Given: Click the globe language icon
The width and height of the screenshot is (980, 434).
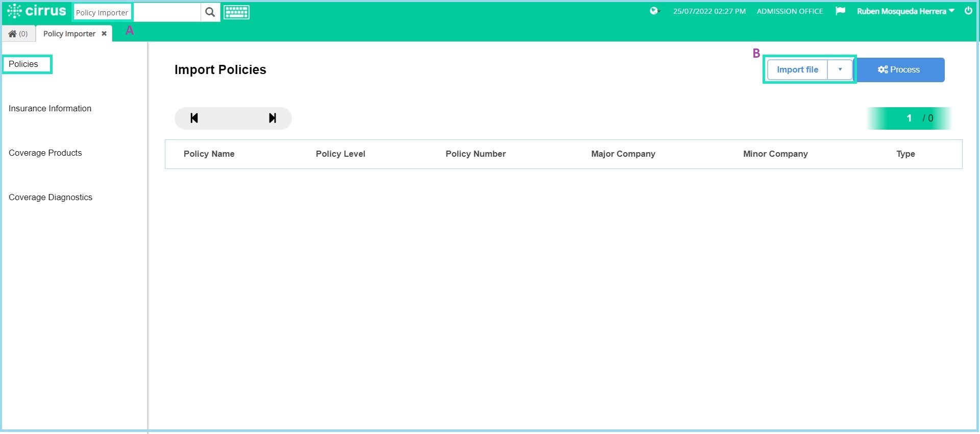Looking at the screenshot, I should 654,11.
